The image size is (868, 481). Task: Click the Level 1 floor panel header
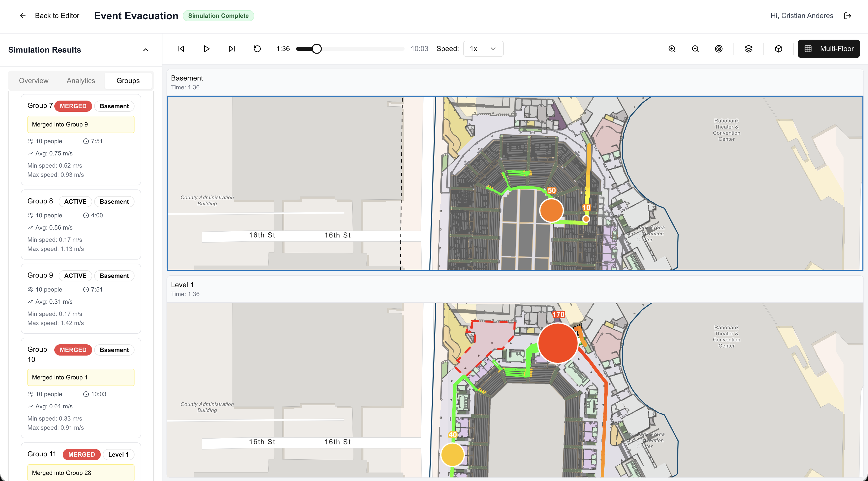(x=515, y=289)
